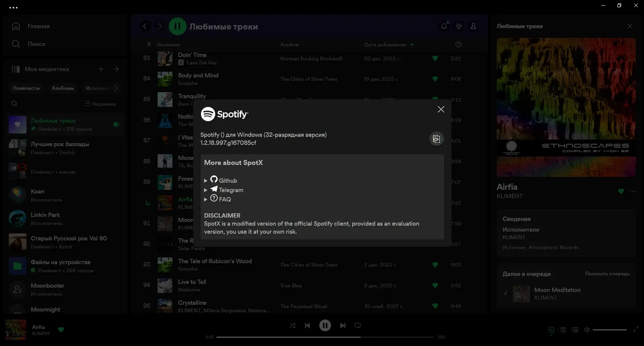Open more options for Airfia in the side panel
Screen dimensions: 644x346
633,191
